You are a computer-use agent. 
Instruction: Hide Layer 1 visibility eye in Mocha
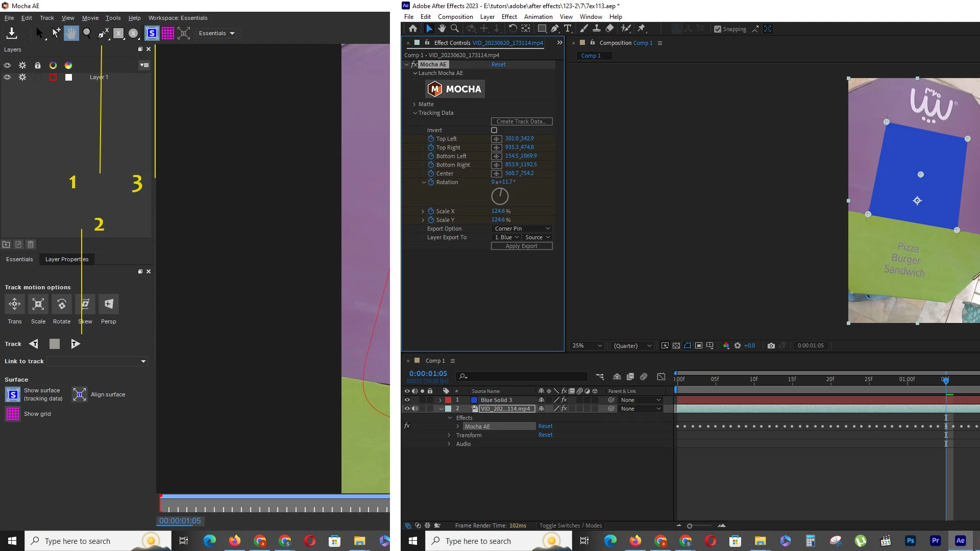click(7, 78)
